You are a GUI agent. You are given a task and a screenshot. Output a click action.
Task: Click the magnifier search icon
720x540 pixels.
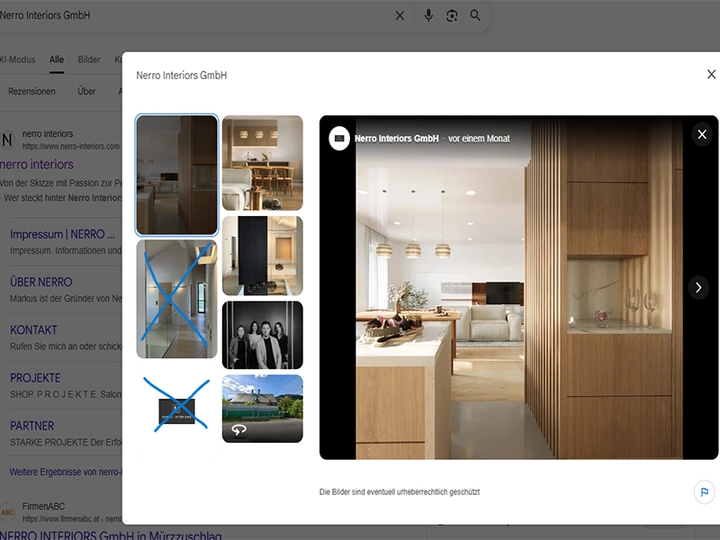coord(476,16)
